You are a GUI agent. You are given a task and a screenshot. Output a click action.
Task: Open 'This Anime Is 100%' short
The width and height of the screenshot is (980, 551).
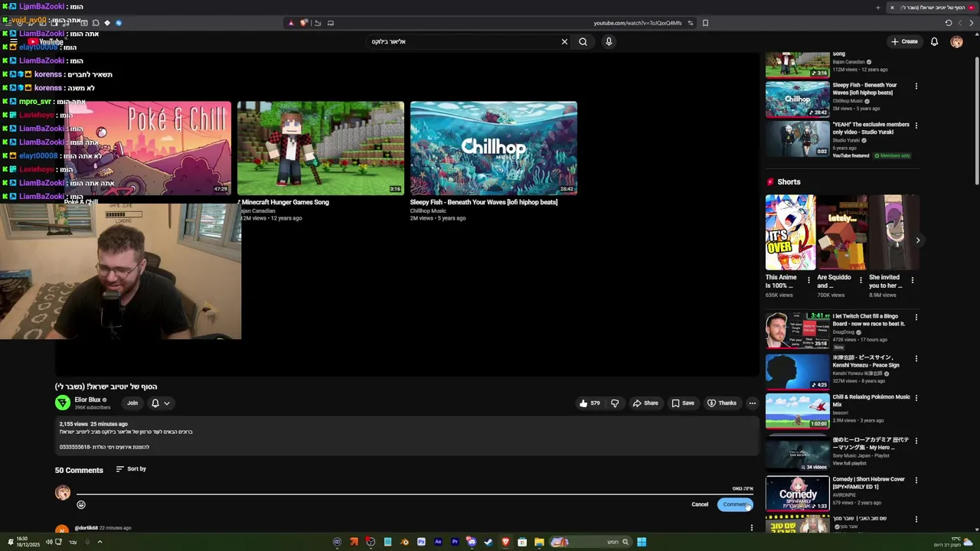pyautogui.click(x=790, y=233)
